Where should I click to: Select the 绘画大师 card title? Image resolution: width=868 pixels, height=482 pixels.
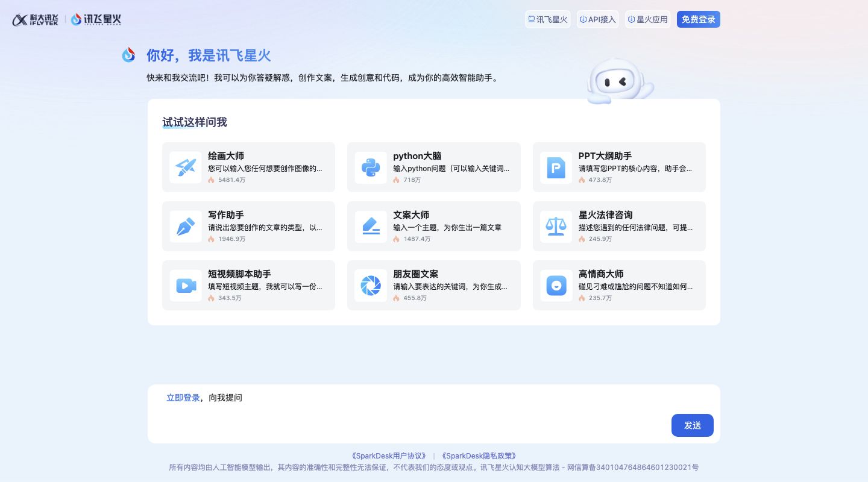pyautogui.click(x=226, y=156)
